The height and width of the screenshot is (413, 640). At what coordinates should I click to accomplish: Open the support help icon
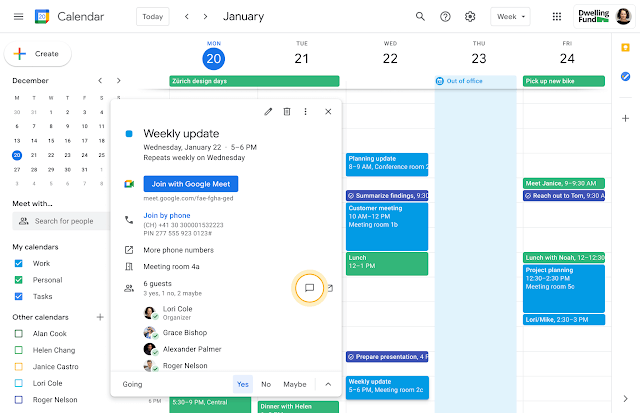click(x=445, y=17)
